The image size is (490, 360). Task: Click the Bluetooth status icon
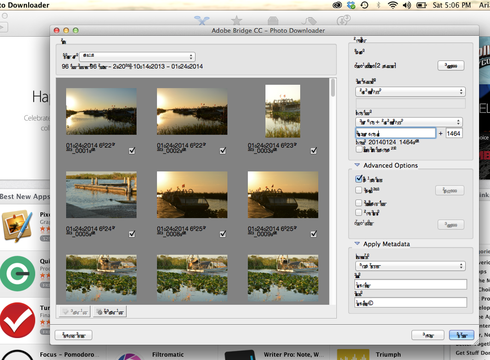pos(378,5)
